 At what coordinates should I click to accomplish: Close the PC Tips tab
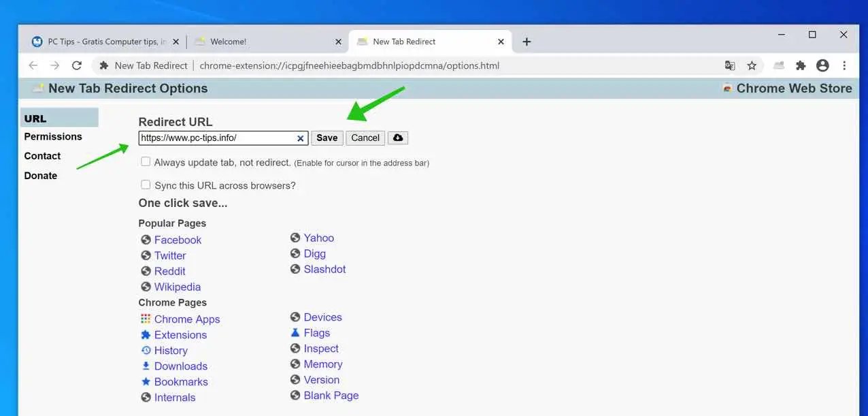click(176, 42)
